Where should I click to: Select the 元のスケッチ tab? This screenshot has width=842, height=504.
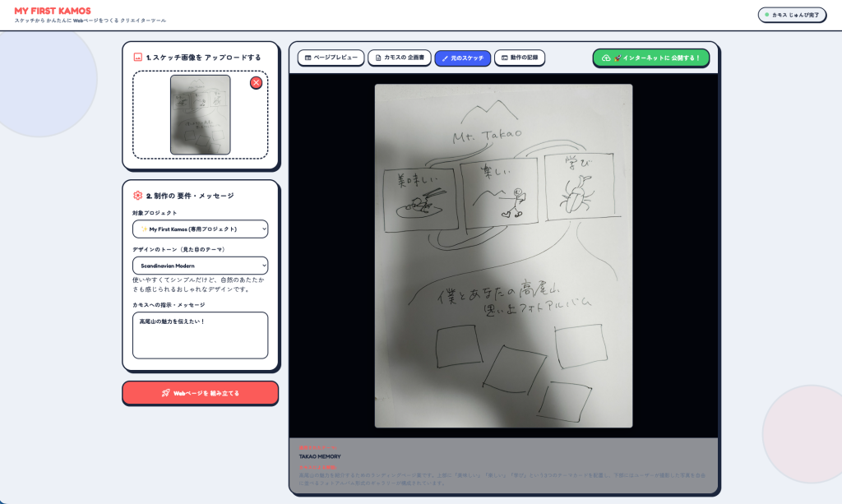click(462, 58)
